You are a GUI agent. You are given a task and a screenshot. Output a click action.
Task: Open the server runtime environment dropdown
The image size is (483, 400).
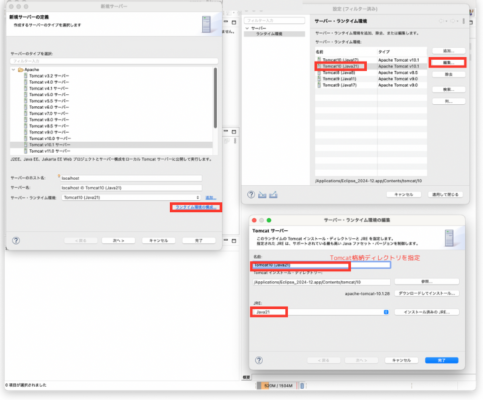131,197
